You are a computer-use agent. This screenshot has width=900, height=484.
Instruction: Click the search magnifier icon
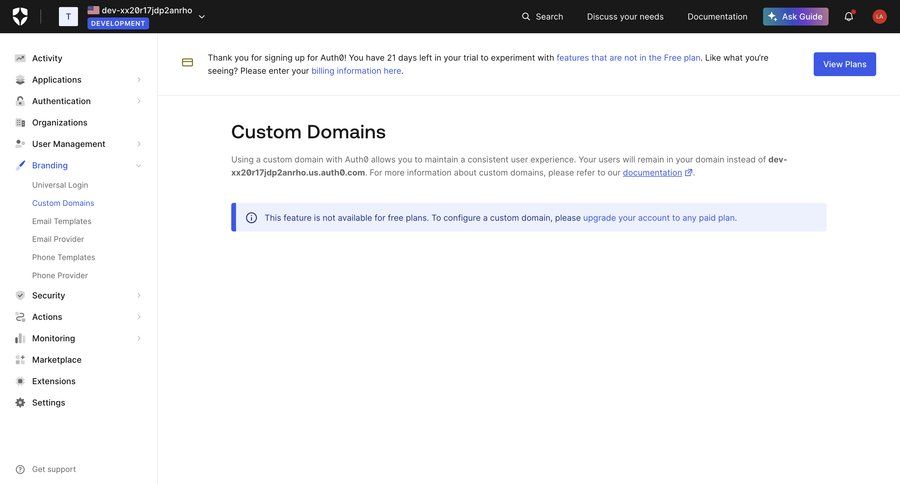coord(526,17)
